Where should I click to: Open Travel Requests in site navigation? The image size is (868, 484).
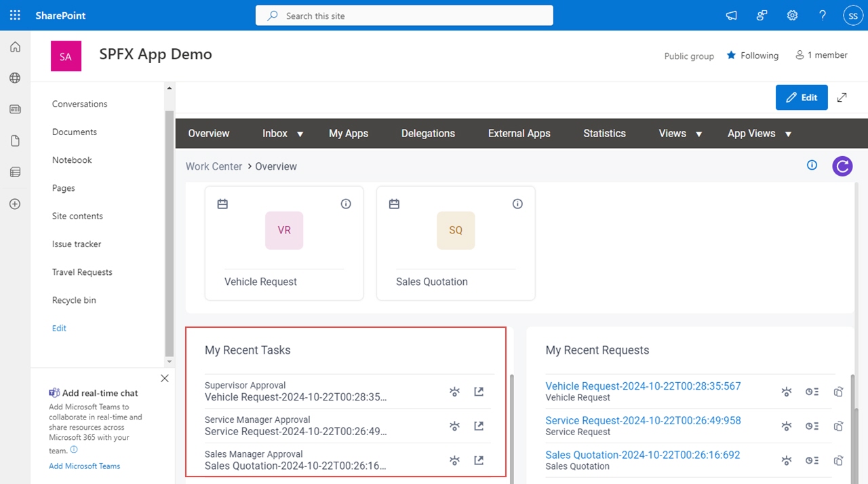(x=82, y=272)
